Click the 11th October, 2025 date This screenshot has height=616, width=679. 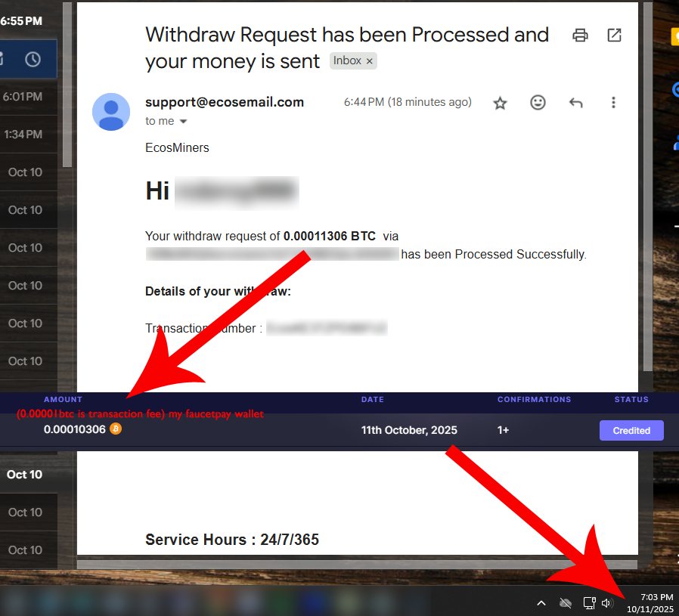click(x=409, y=430)
